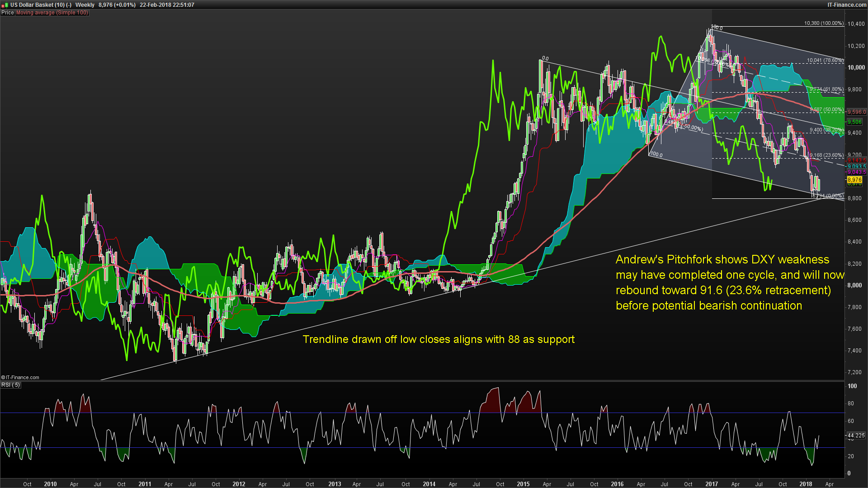This screenshot has width=868, height=488.
Task: Click the green 9,506 price tag
Action: click(x=854, y=122)
